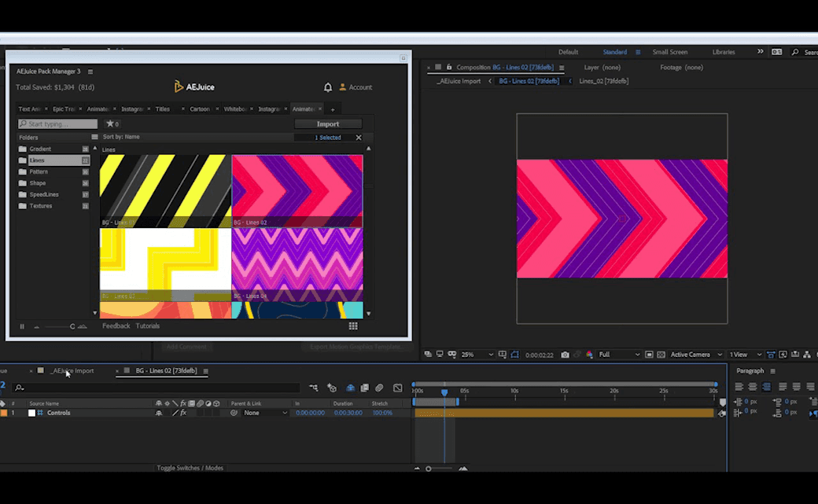Open _AEJuice Import breadcrumb in viewer
Screen dimensions: 818x504
(x=459, y=81)
